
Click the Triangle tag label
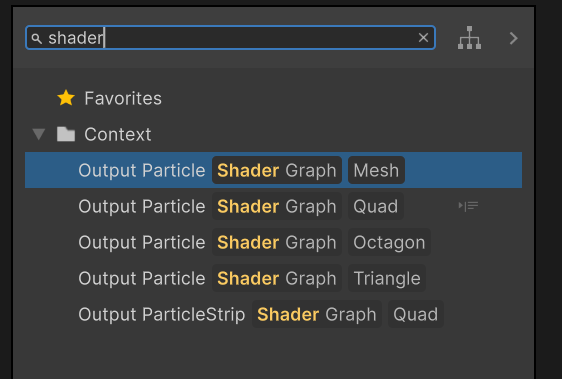coord(387,278)
